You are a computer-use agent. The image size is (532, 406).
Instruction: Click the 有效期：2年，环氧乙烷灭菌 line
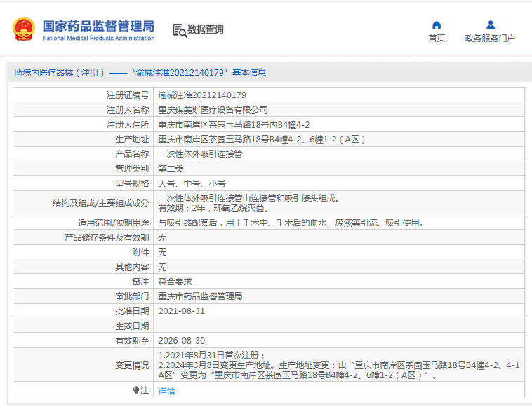pyautogui.click(x=214, y=208)
